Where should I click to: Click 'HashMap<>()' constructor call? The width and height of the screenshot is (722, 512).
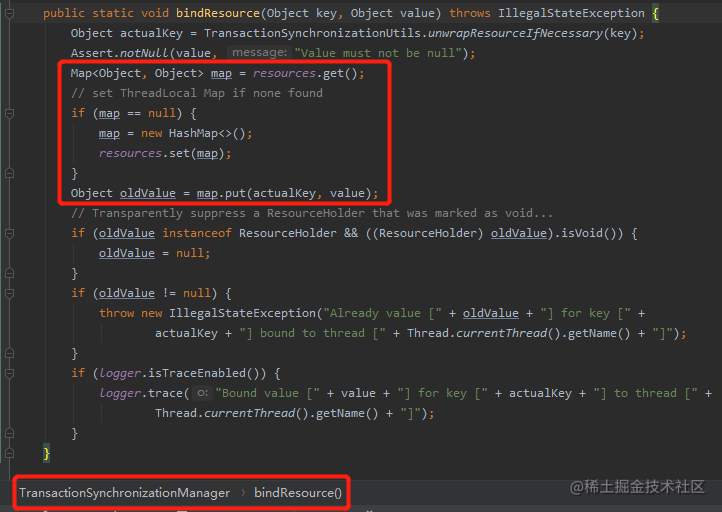pos(207,134)
